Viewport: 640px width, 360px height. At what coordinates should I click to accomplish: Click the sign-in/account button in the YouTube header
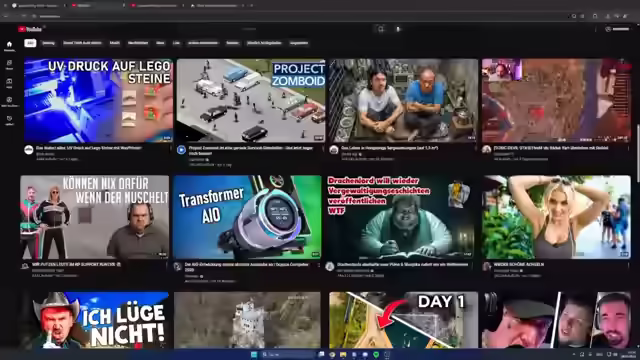click(x=618, y=29)
